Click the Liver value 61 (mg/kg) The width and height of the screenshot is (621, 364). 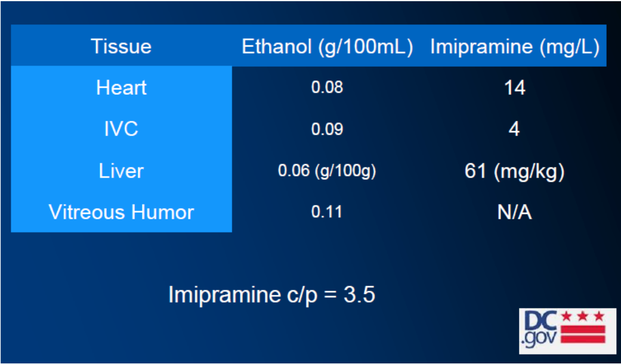514,172
